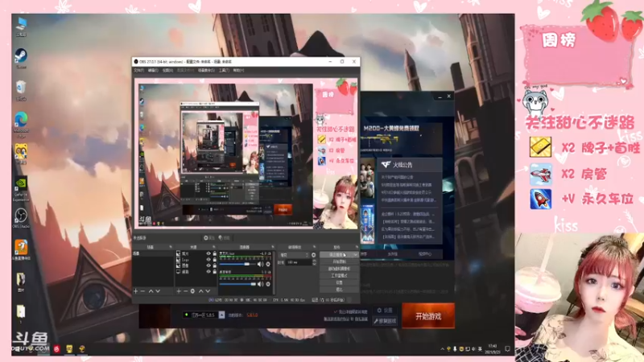Click Start Recording in OBS Controls
The width and height of the screenshot is (644, 362).
[x=339, y=261]
